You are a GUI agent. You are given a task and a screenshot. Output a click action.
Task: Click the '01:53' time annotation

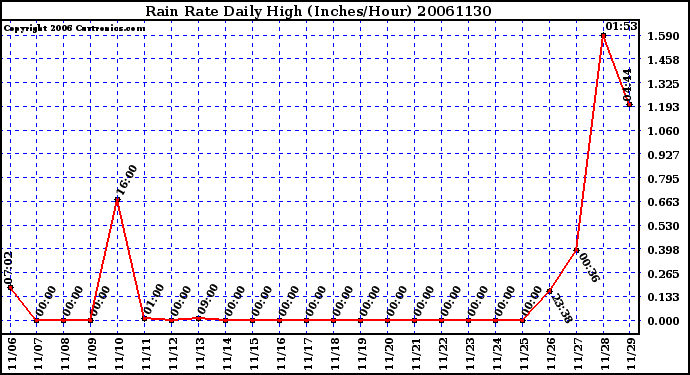point(621,27)
